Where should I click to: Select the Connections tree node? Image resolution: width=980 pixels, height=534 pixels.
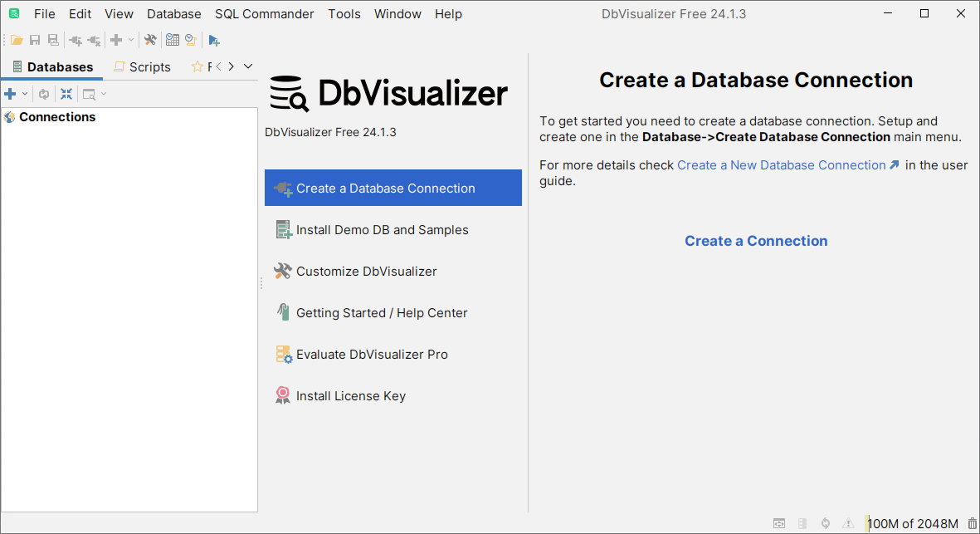[50, 117]
